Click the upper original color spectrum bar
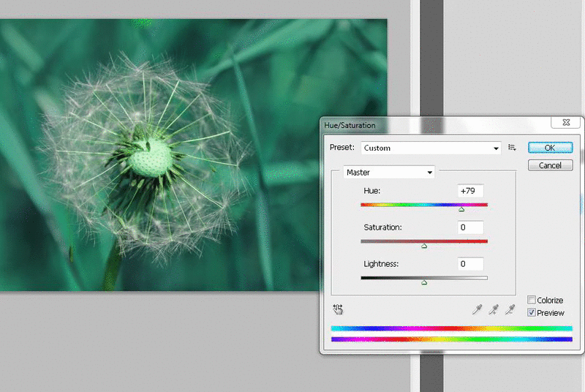The image size is (585, 392). tap(452, 328)
